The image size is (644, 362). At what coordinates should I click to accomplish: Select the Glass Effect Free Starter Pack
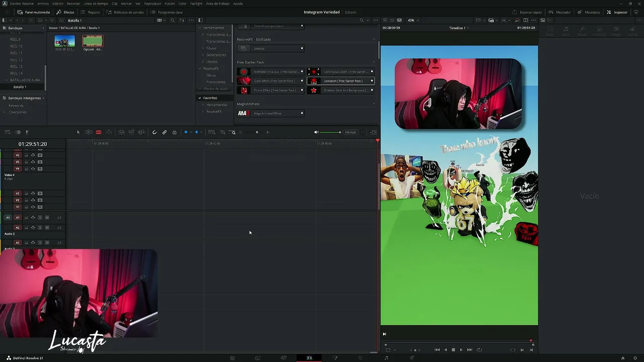click(x=271, y=81)
